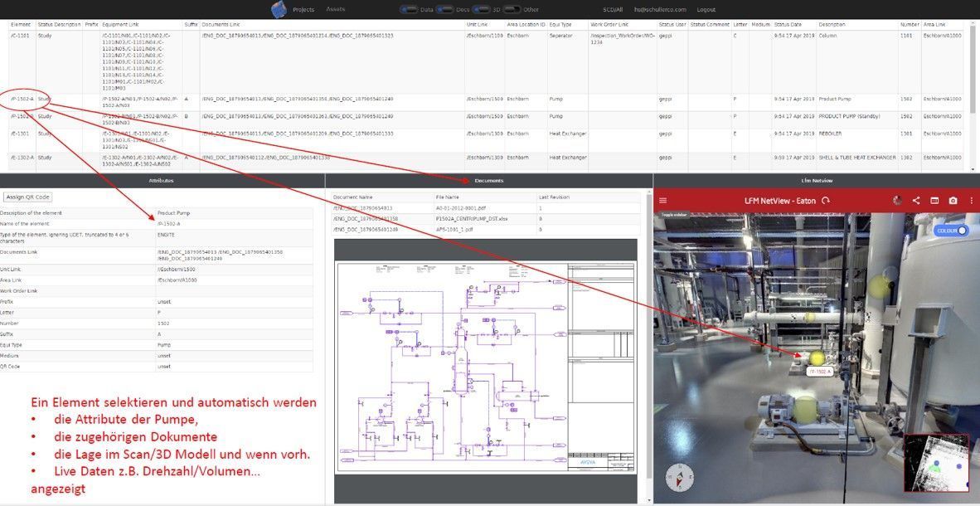The height and width of the screenshot is (506, 980).
Task: Click the Documents panel header
Action: coord(488,180)
